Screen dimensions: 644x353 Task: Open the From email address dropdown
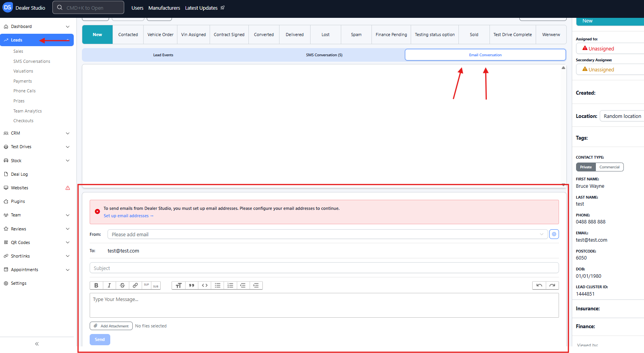point(328,234)
